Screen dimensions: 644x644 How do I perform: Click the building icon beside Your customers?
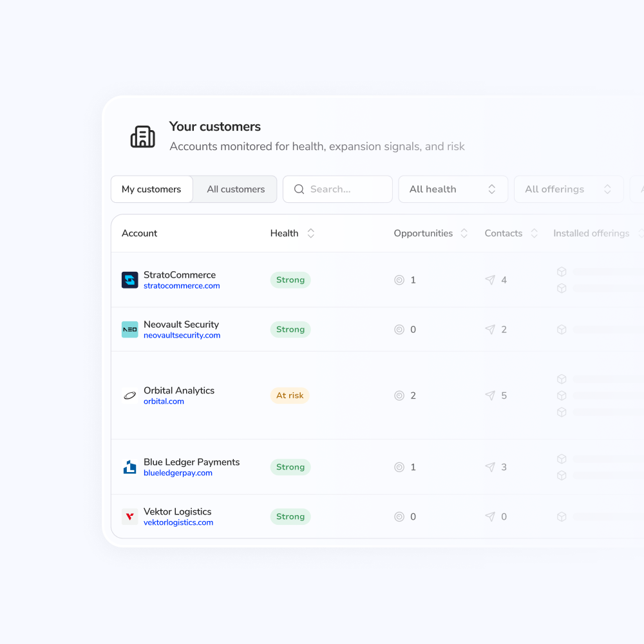tap(142, 137)
